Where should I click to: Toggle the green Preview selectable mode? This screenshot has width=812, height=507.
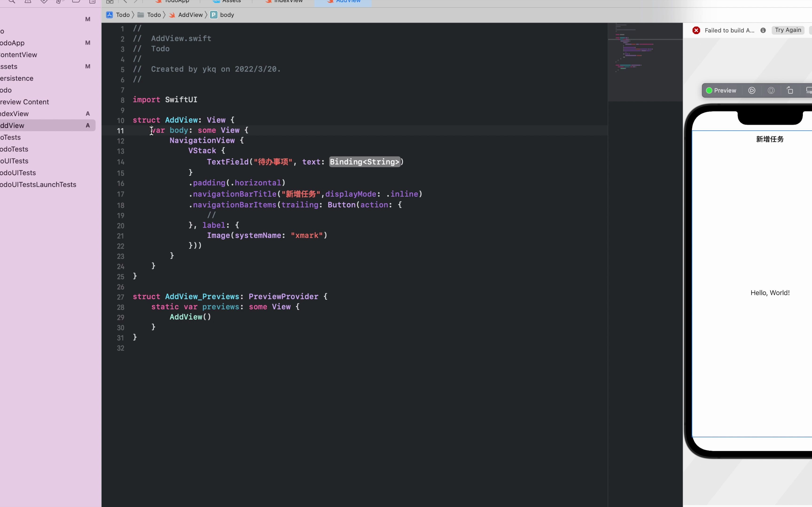click(x=721, y=91)
